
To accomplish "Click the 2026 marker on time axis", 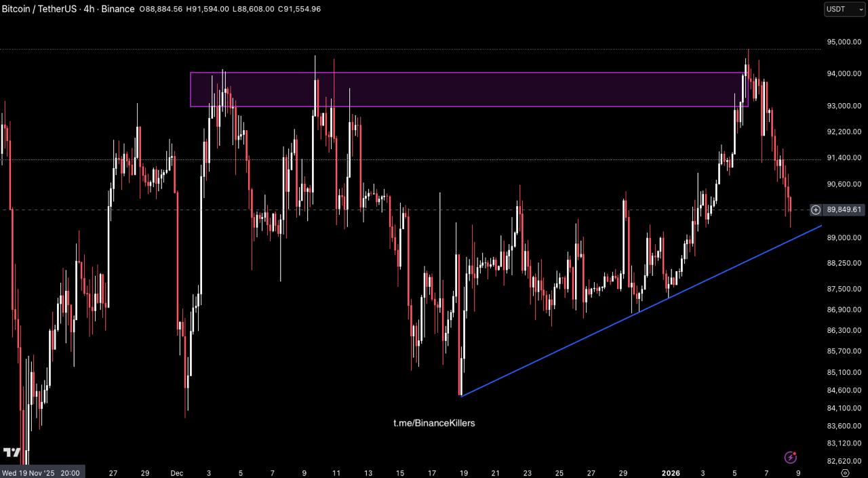I will pos(671,473).
